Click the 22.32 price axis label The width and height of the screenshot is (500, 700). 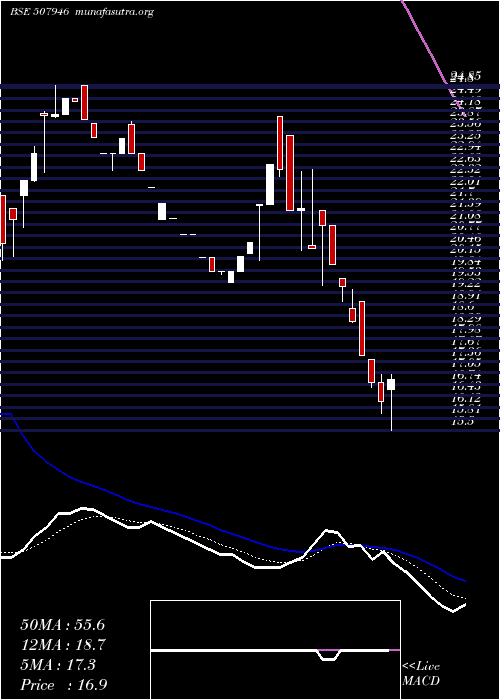coord(464,170)
